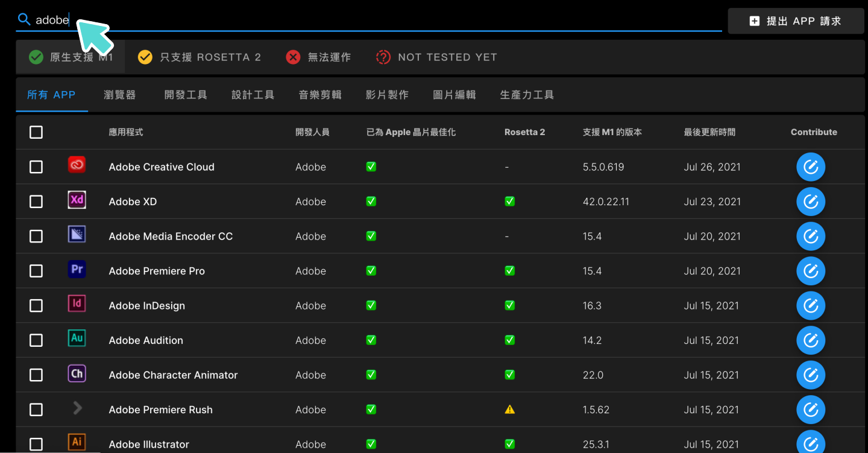Click the Jul 26, 2021 date cell
The height and width of the screenshot is (453, 868).
[712, 166]
